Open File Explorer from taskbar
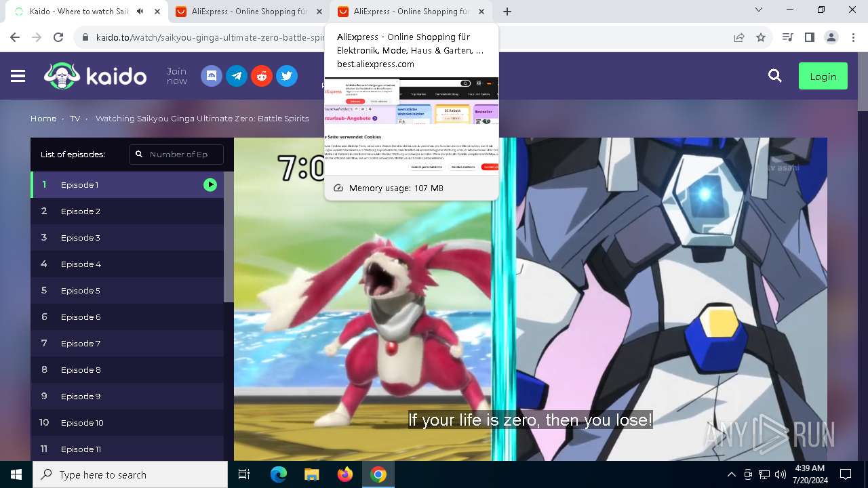 tap(311, 474)
